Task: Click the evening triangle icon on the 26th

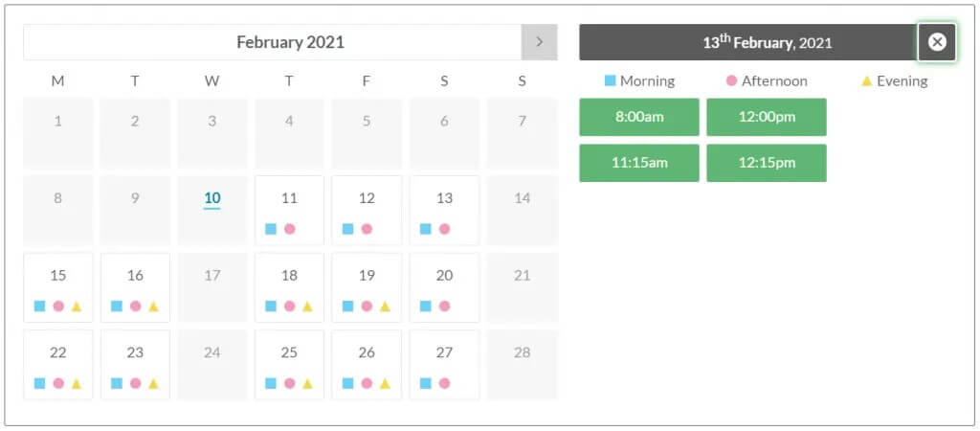Action: pos(385,383)
